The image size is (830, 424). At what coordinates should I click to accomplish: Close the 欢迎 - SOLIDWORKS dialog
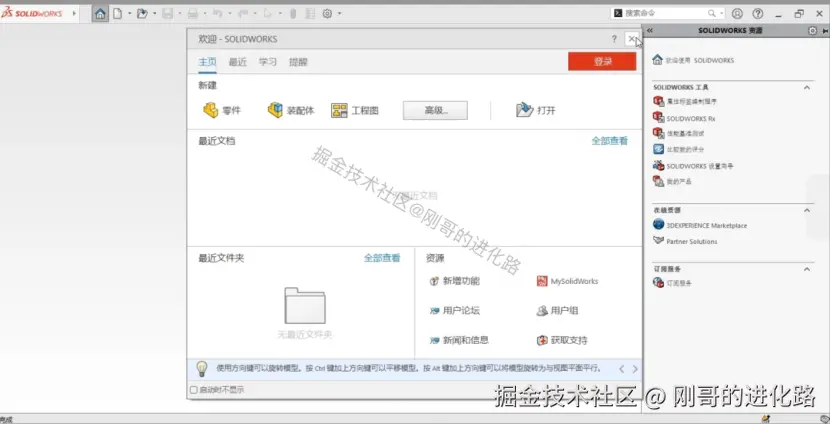pos(631,39)
